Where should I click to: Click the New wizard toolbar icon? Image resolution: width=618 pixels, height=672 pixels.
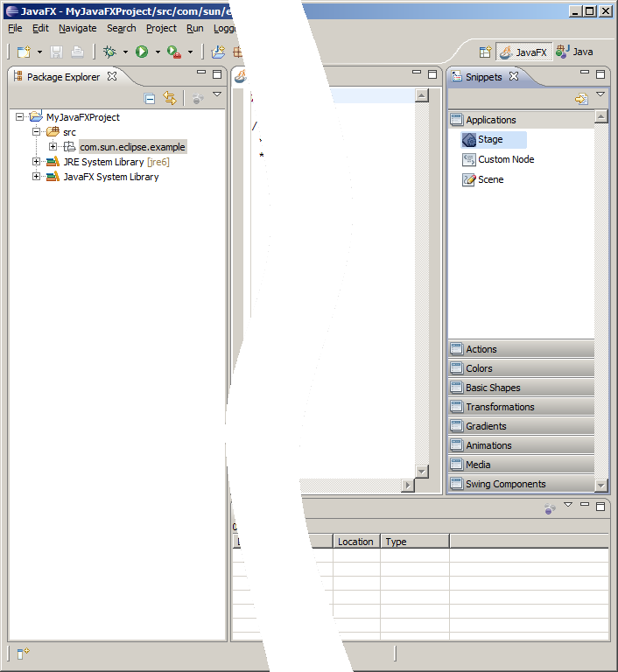pos(24,52)
